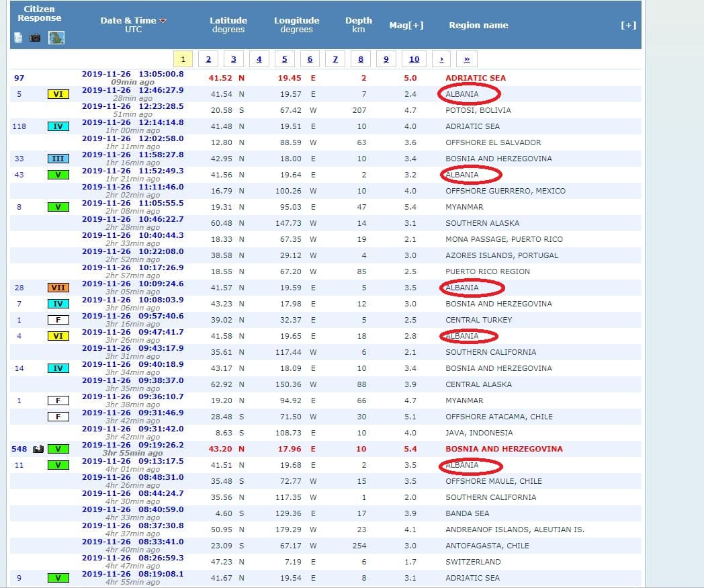Click V intensity badge for 11:52:49.3 Albania

click(x=58, y=175)
